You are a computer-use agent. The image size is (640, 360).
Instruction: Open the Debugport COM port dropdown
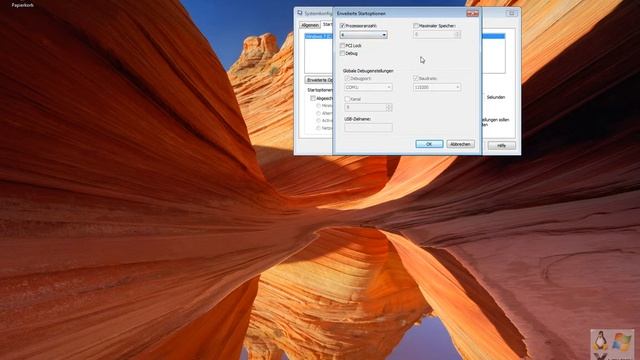368,87
